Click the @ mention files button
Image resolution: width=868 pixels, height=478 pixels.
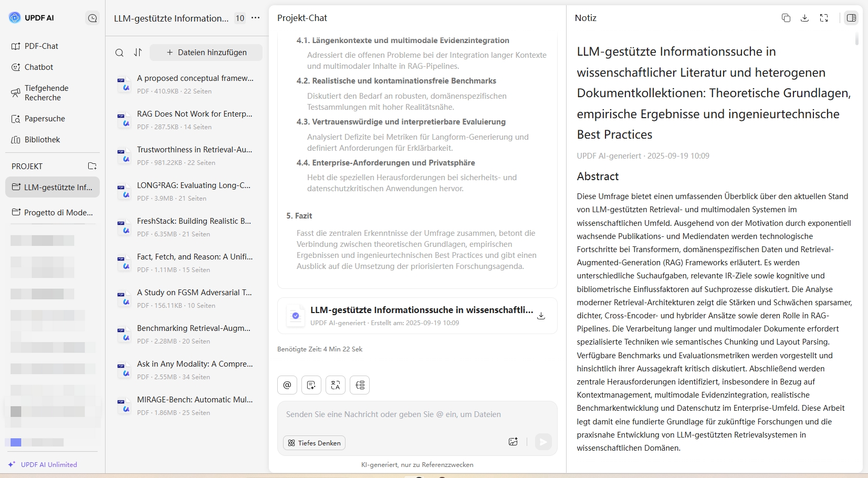287,385
